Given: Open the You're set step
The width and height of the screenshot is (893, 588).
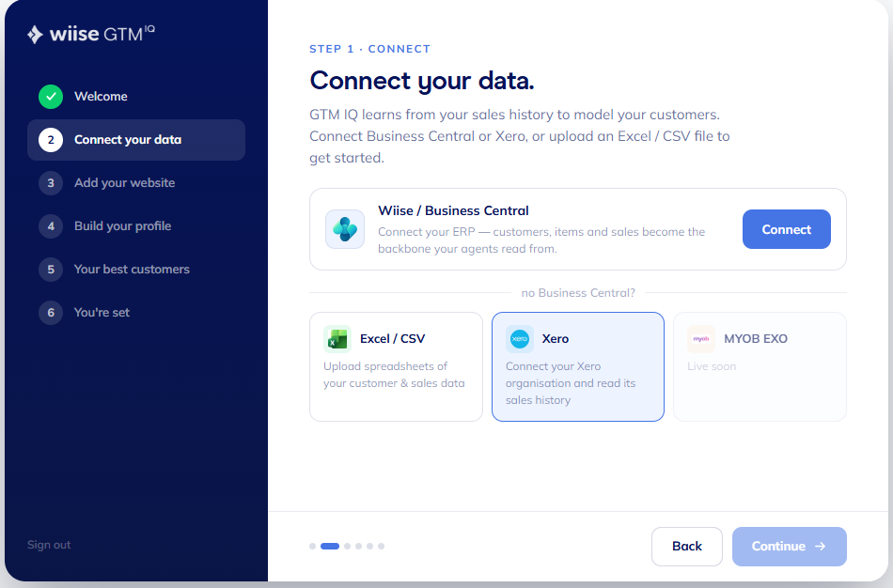Looking at the screenshot, I should pyautogui.click(x=136, y=313).
